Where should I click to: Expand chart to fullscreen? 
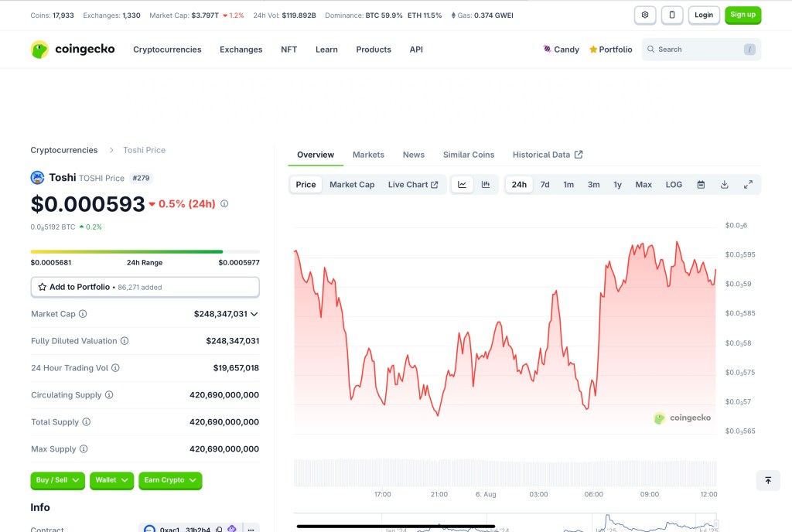(748, 185)
